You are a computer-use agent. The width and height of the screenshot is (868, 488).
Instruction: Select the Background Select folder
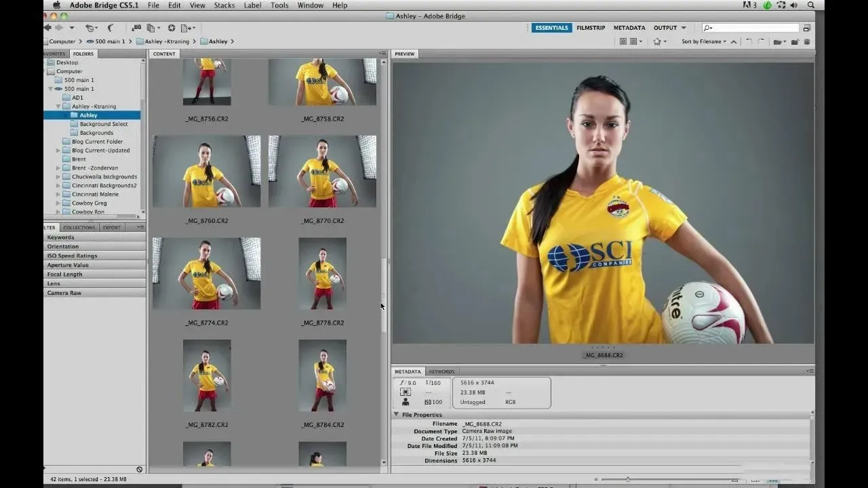[x=104, y=124]
